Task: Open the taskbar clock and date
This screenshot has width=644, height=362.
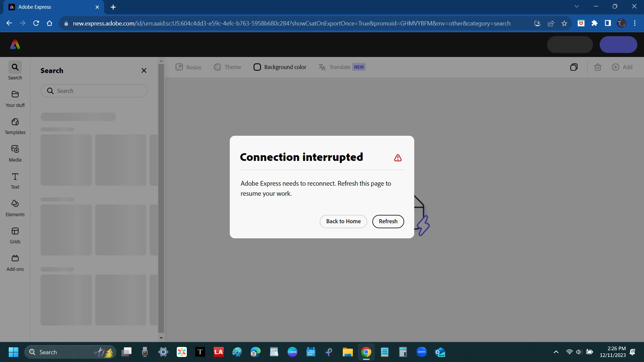Action: [x=613, y=352]
